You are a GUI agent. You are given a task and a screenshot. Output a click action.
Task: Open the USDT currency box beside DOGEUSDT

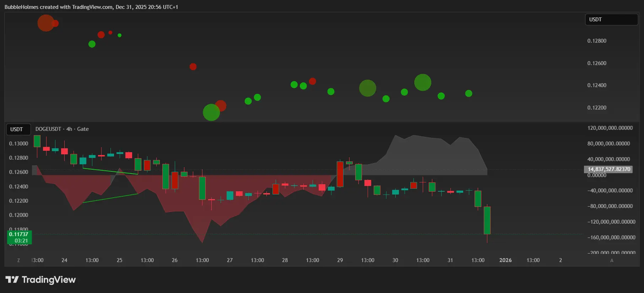pos(18,129)
